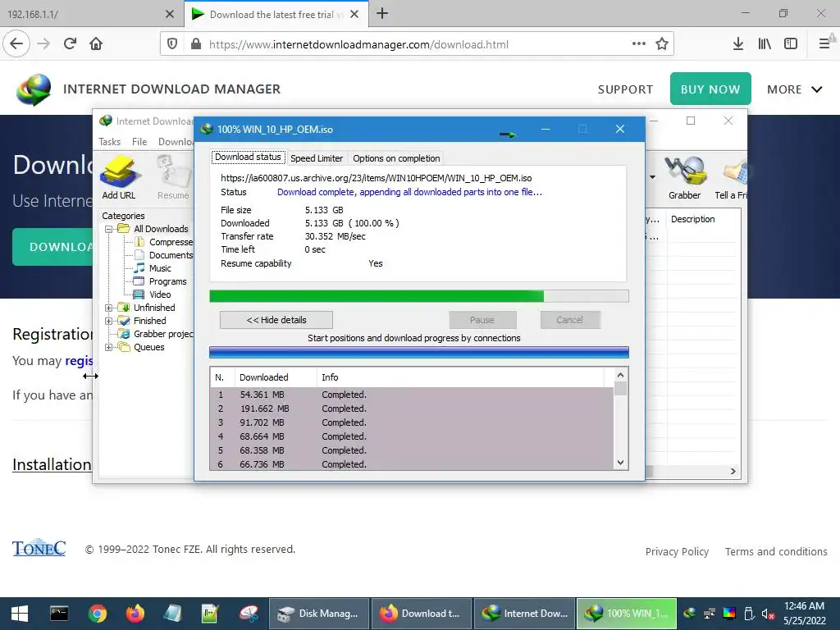
Task: Open the Firefox hamburger menu
Action: click(x=824, y=44)
